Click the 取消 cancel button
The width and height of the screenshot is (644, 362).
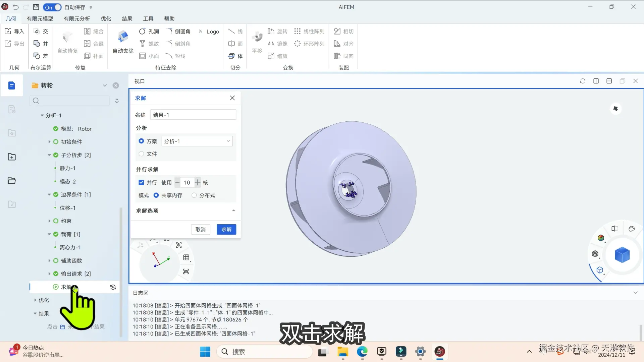pos(200,229)
